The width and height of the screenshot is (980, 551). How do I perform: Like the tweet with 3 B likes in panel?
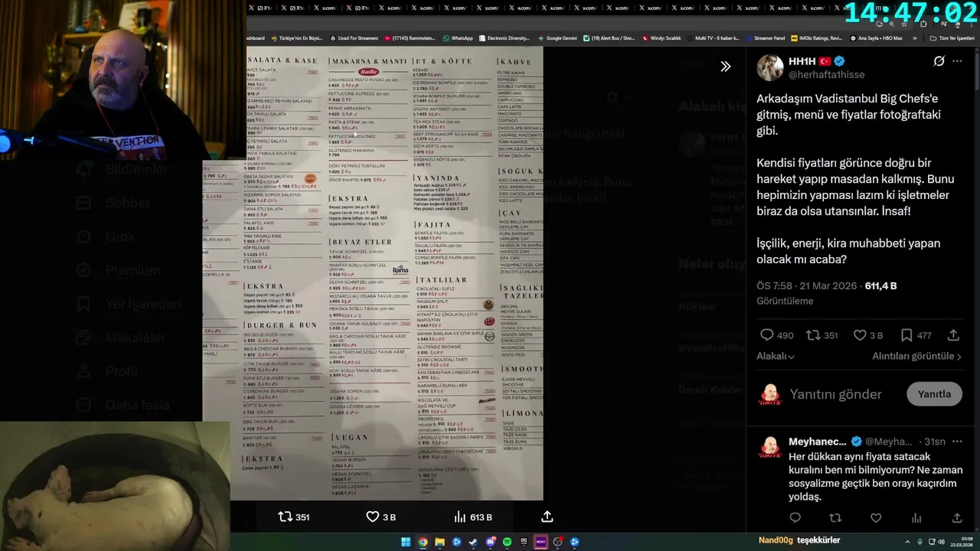tap(860, 335)
